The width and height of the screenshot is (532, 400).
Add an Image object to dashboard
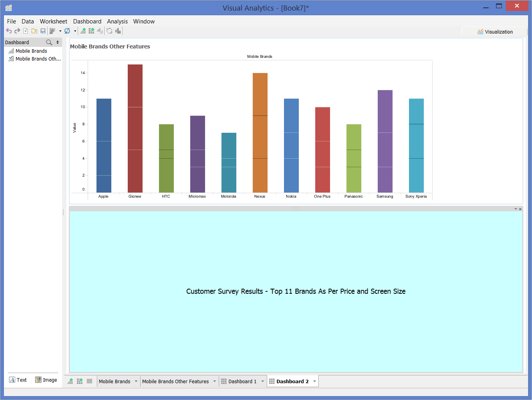point(46,380)
